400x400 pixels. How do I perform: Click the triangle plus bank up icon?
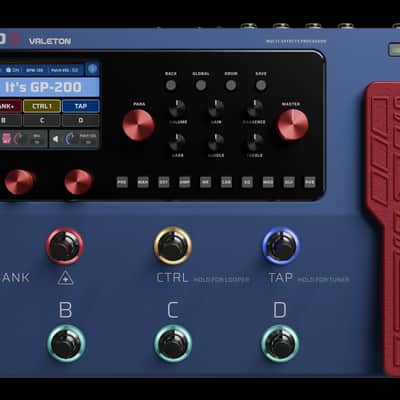tap(65, 278)
